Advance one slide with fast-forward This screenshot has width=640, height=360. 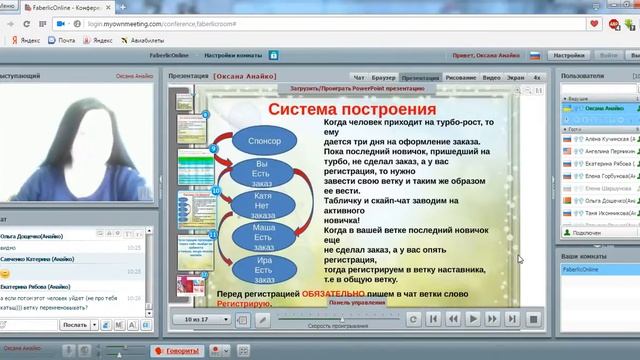[x=492, y=319]
